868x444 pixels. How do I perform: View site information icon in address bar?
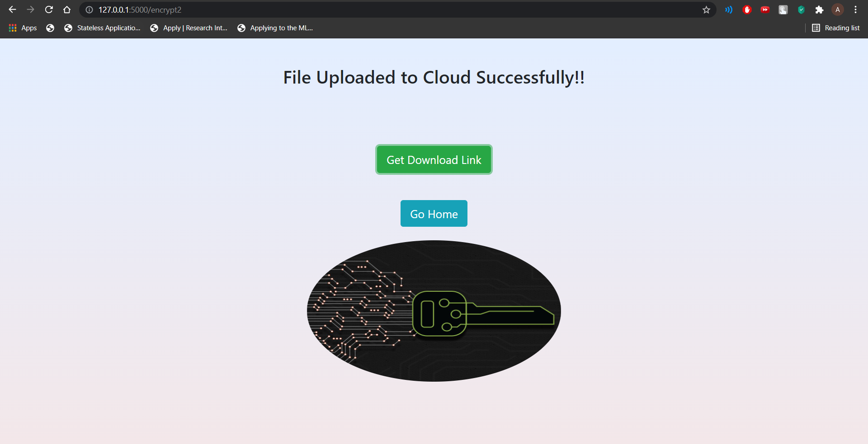(x=90, y=9)
